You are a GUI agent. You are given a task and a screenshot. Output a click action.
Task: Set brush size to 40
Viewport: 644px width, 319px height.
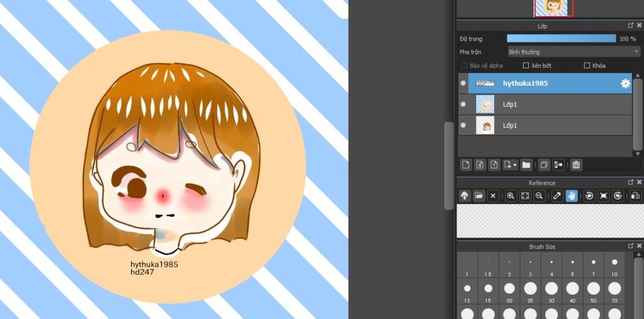pos(572,291)
